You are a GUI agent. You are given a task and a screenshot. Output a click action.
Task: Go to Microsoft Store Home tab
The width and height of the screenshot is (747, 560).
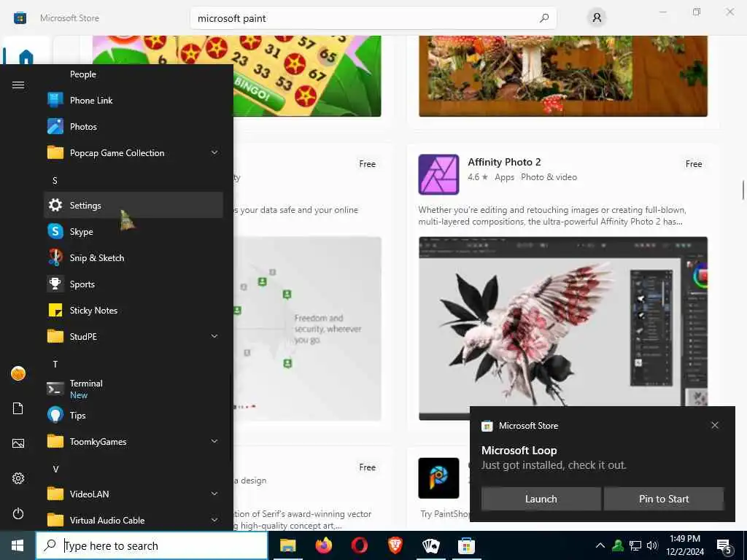pos(26,57)
